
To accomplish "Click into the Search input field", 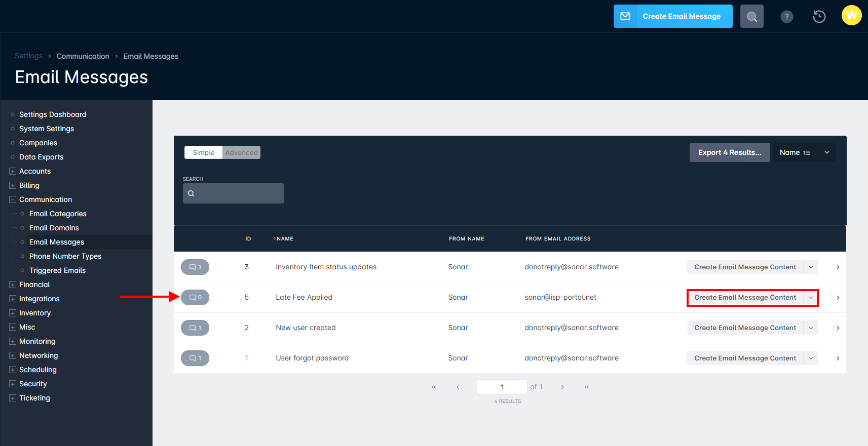I will [x=234, y=193].
